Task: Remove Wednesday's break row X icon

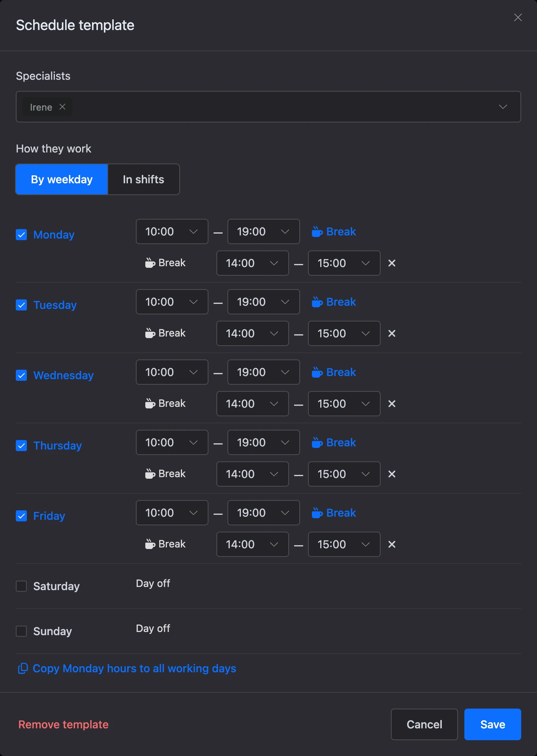Action: coord(392,404)
